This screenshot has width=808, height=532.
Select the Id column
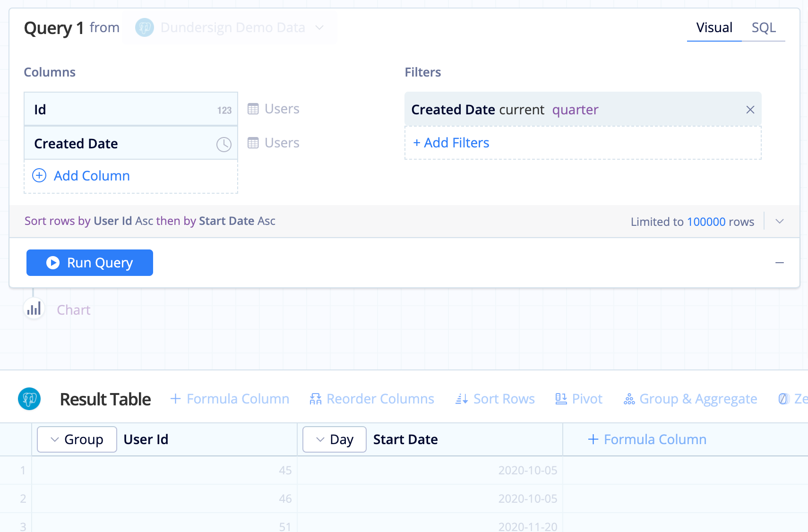point(131,109)
